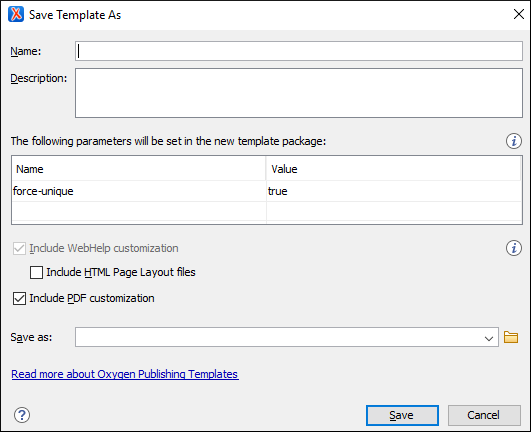Expand the Save as dropdown arrow
The image size is (531, 432).
(488, 338)
